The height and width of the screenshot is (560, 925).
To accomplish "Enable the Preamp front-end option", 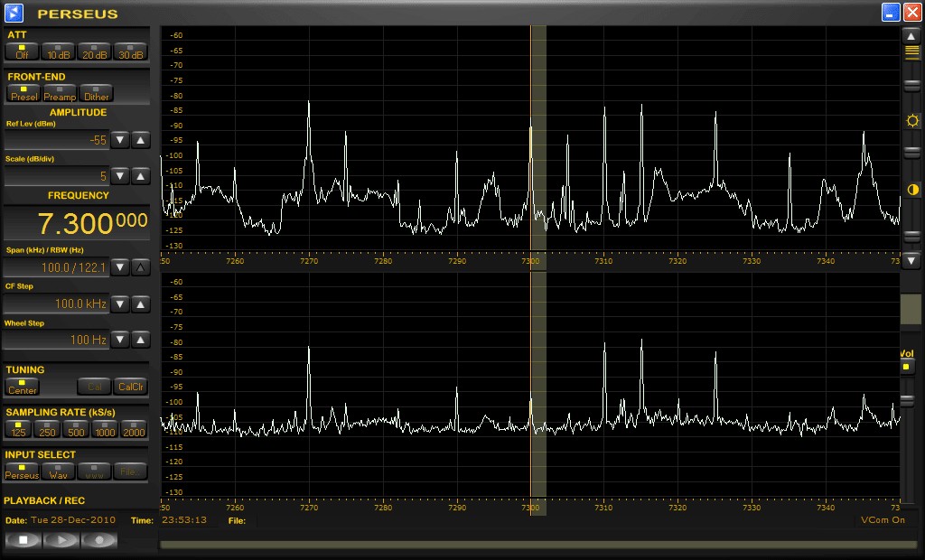I will click(x=60, y=93).
